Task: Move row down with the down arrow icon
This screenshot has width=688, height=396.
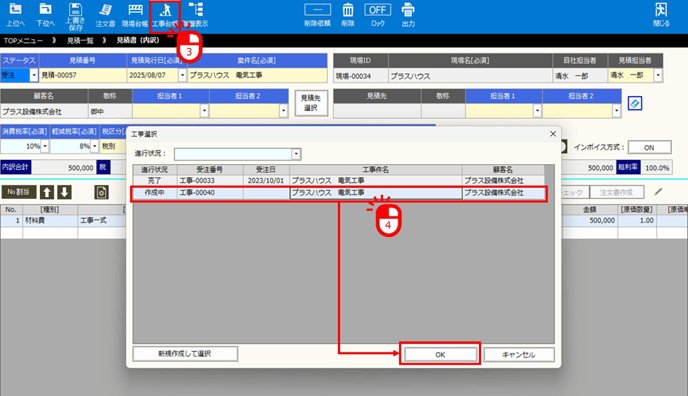Action: pyautogui.click(x=64, y=192)
